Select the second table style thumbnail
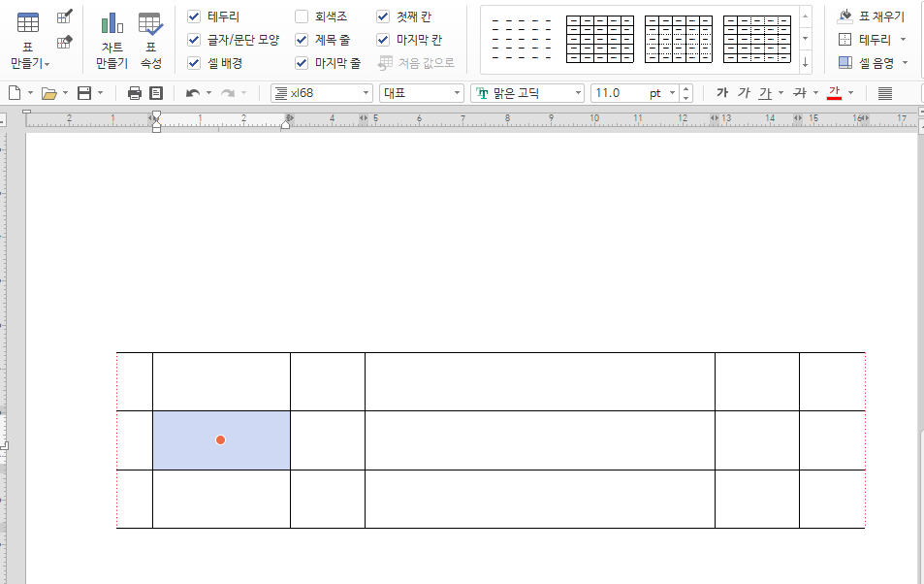 point(600,40)
